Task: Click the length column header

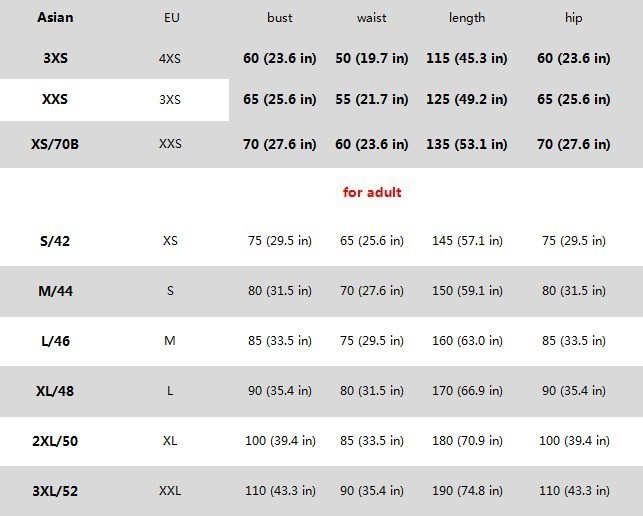Action: (x=467, y=18)
